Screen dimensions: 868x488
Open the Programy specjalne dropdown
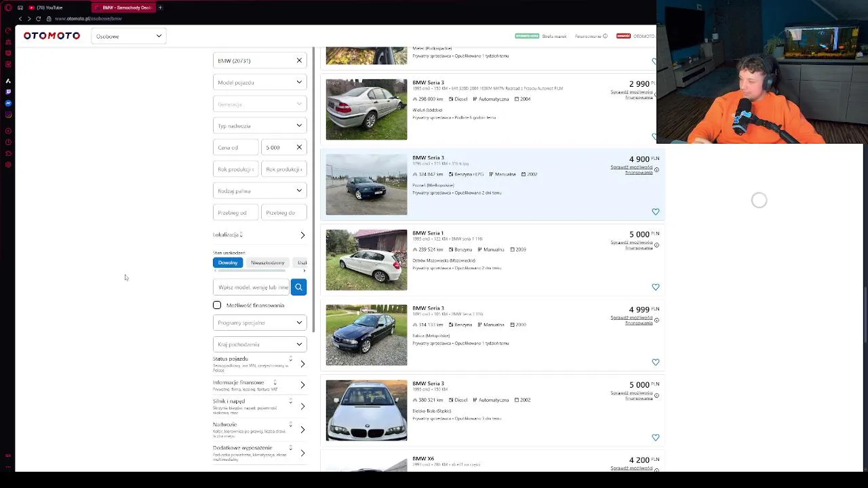tap(260, 323)
